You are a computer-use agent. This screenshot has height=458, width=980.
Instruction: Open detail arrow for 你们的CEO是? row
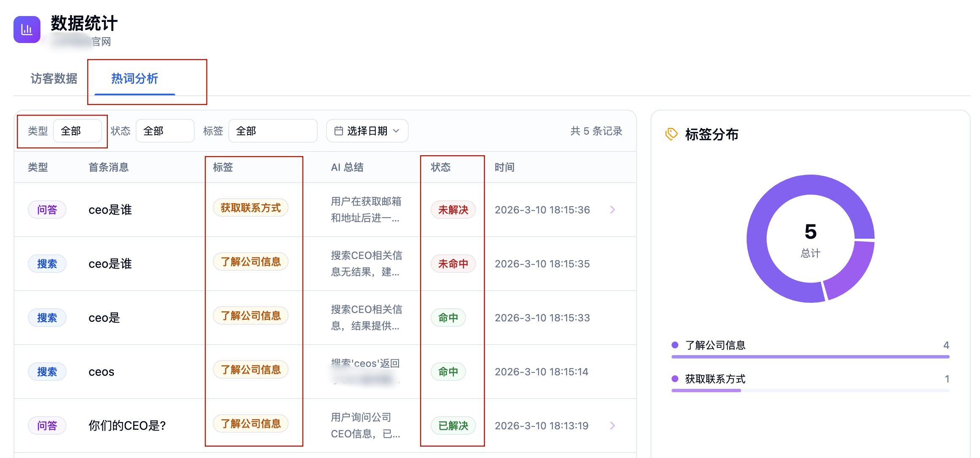(613, 426)
